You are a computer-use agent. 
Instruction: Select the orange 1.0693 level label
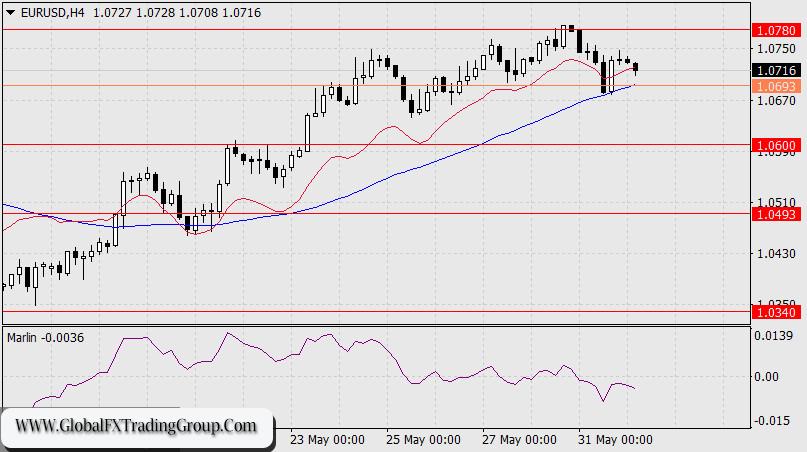tap(777, 86)
